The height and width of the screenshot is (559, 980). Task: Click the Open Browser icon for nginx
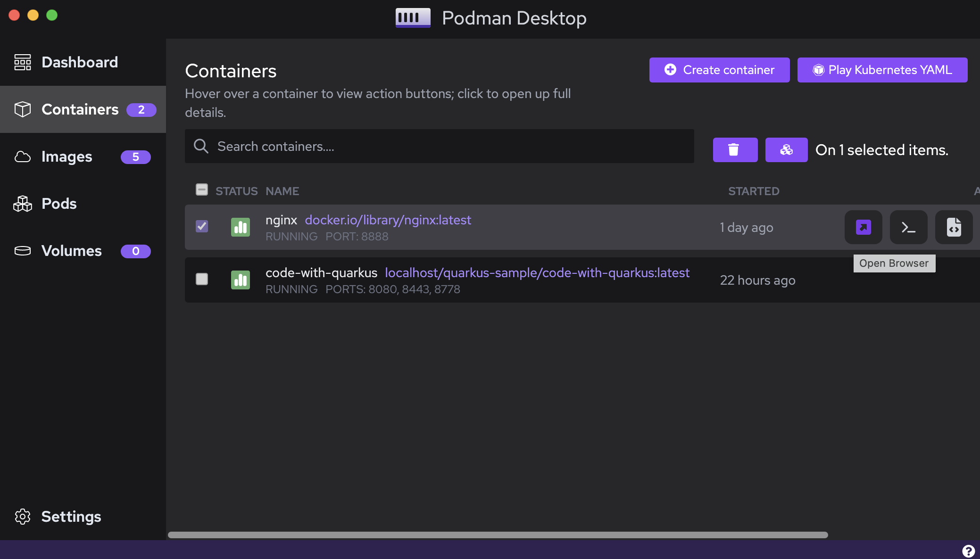[x=863, y=227]
